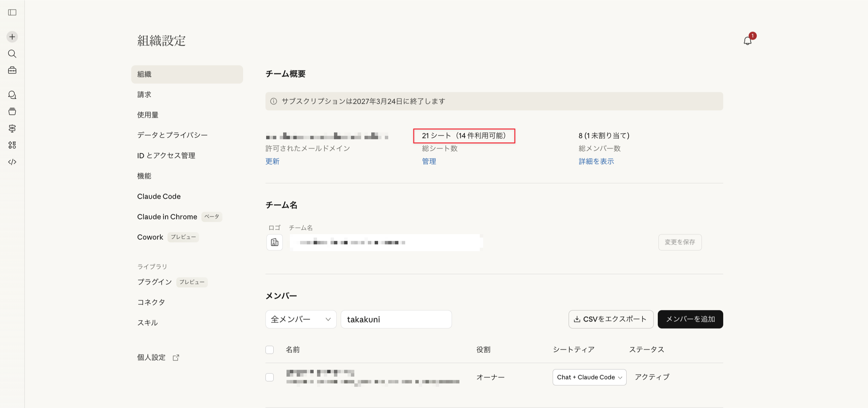Click the メンバーを追加 button
Screen dimensions: 868x408
(690, 319)
